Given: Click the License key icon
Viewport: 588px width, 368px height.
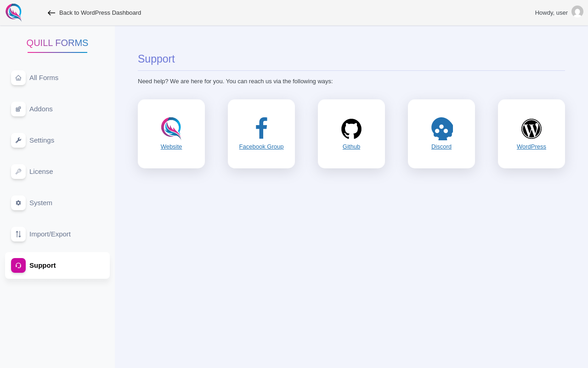Looking at the screenshot, I should [18, 172].
